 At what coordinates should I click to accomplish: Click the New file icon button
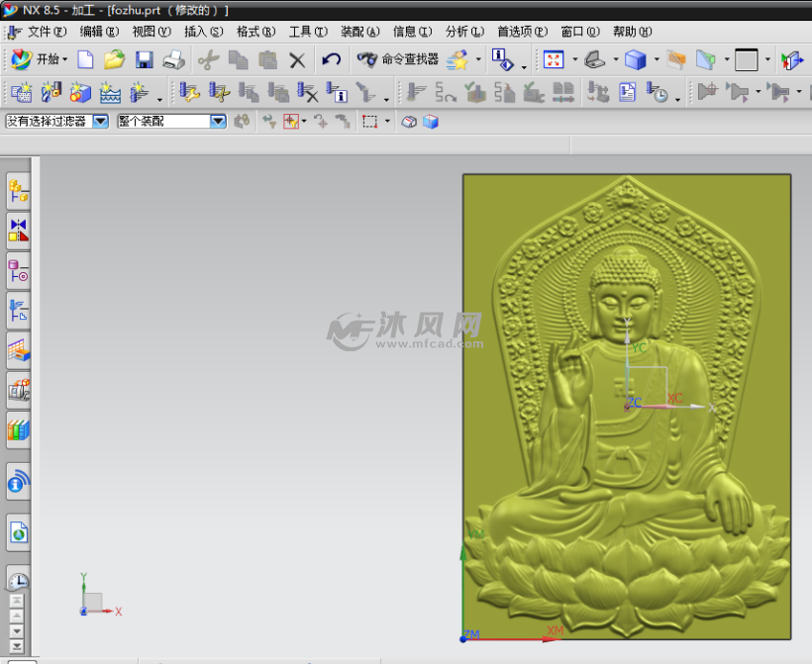(85, 59)
